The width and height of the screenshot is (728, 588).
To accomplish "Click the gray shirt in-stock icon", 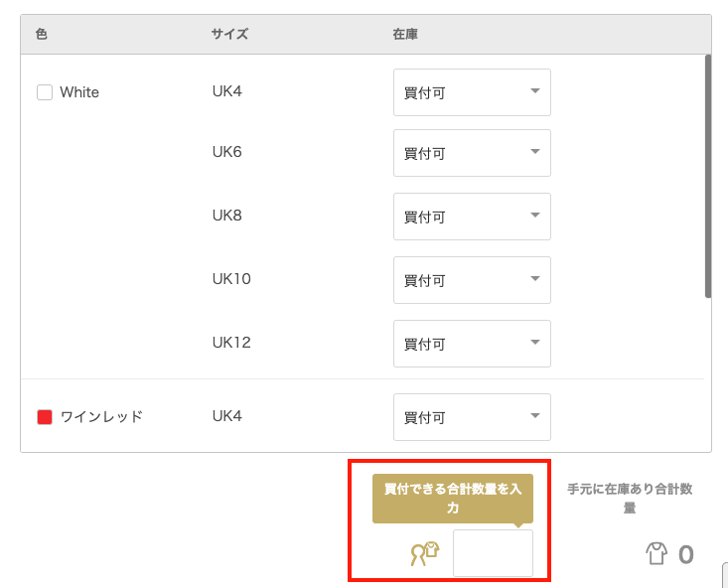I will 656,553.
